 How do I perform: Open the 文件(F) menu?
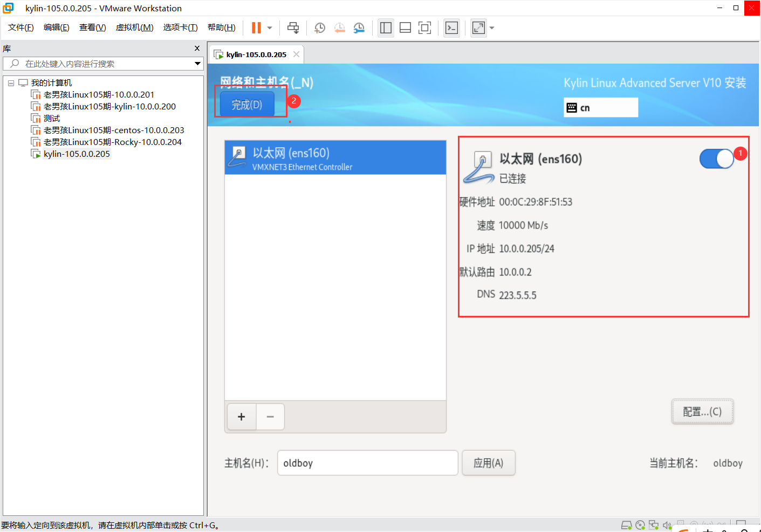(x=21, y=27)
